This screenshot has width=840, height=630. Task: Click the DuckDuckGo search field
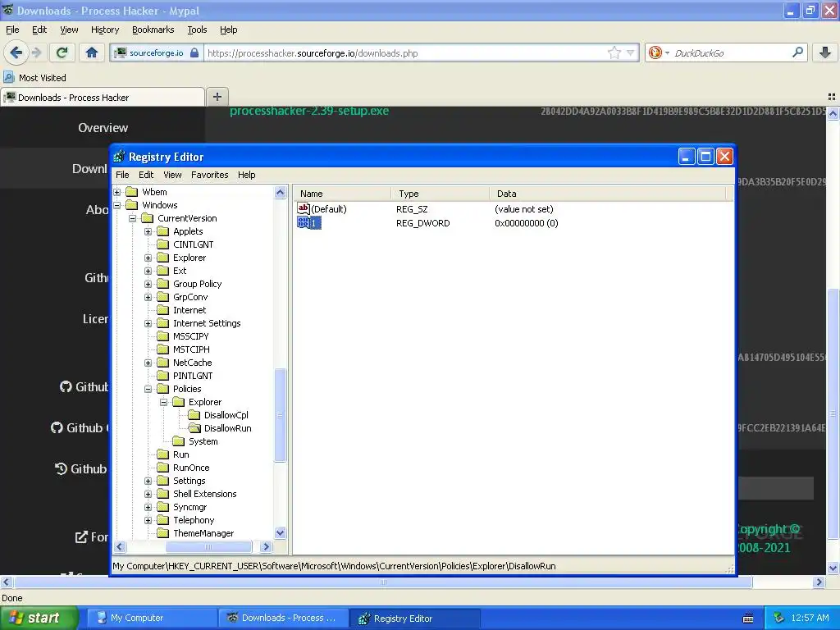[731, 53]
